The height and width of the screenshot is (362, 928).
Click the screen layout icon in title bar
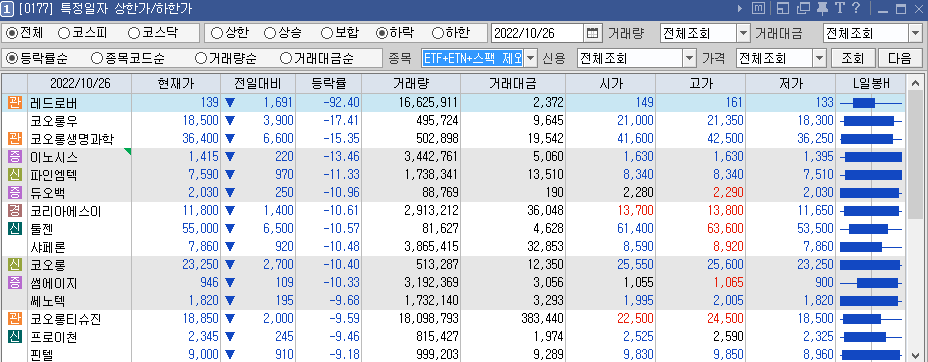pyautogui.click(x=784, y=9)
